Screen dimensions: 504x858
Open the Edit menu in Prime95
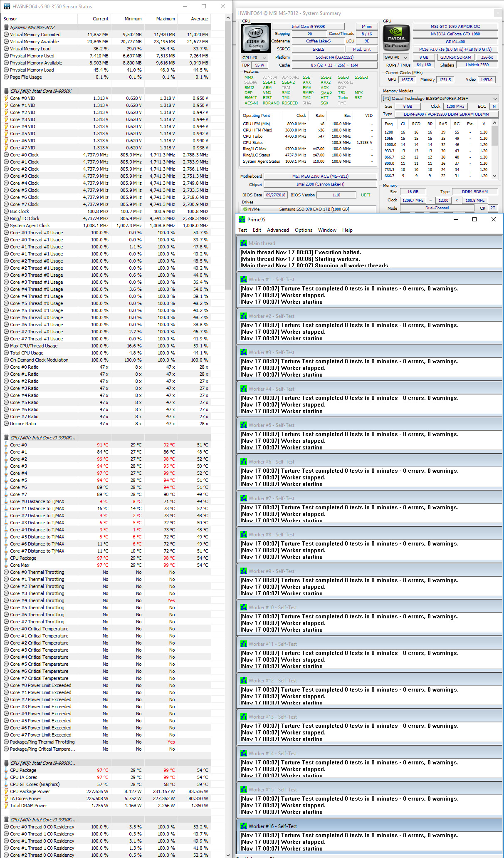[257, 230]
